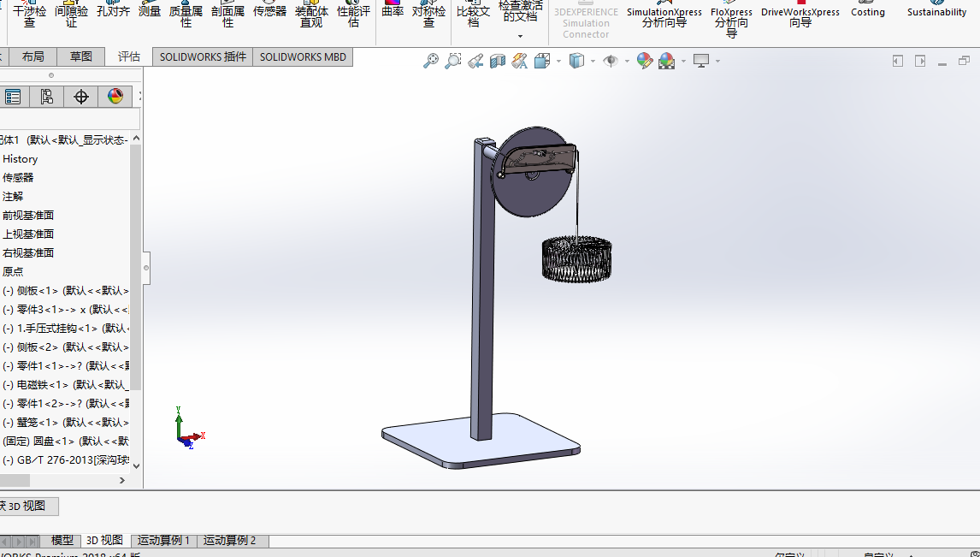Click the Display Style icon
Viewport: 980px width, 557px height.
tap(576, 61)
